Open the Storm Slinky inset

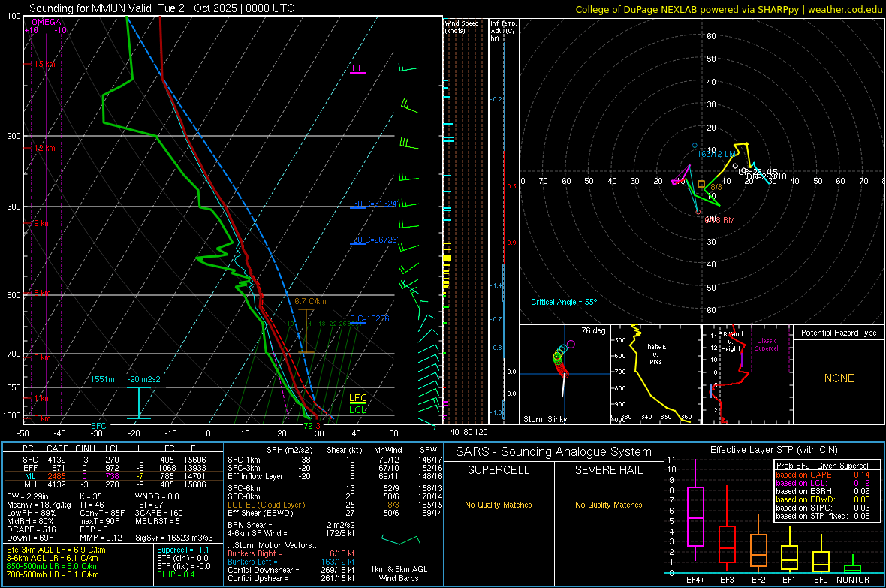pyautogui.click(x=565, y=374)
